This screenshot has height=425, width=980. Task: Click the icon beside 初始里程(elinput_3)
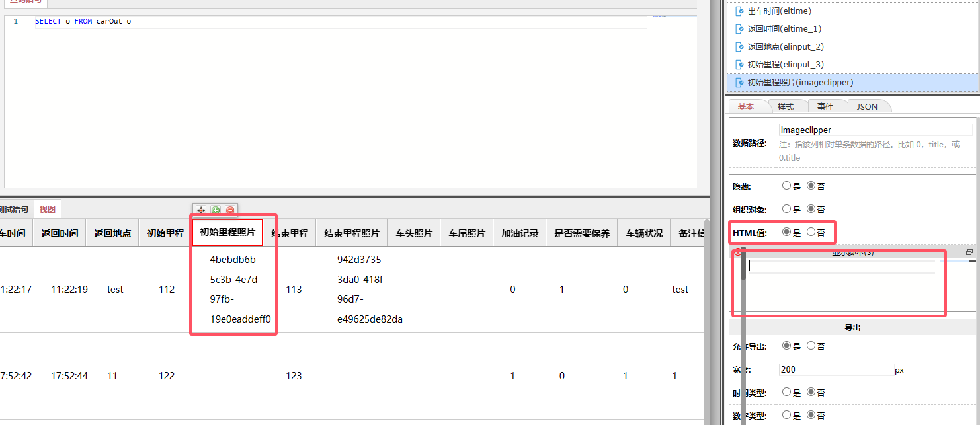pos(741,65)
